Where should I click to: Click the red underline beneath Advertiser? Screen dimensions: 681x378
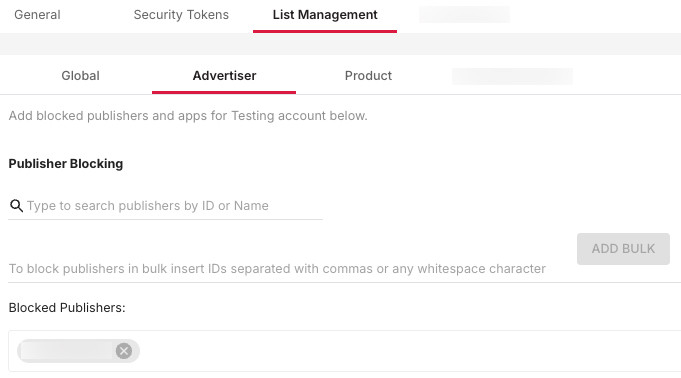pos(224,92)
